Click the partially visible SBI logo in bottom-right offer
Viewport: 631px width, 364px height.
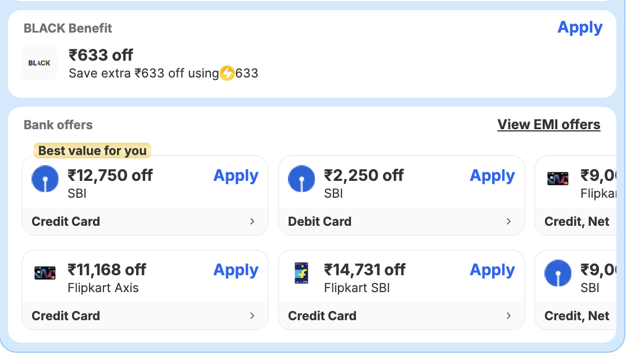(558, 274)
